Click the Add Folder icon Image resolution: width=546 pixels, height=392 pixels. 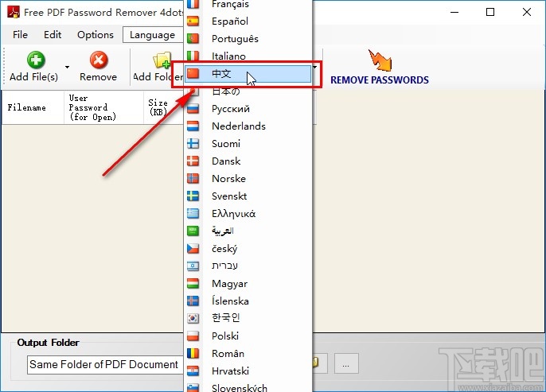click(162, 60)
